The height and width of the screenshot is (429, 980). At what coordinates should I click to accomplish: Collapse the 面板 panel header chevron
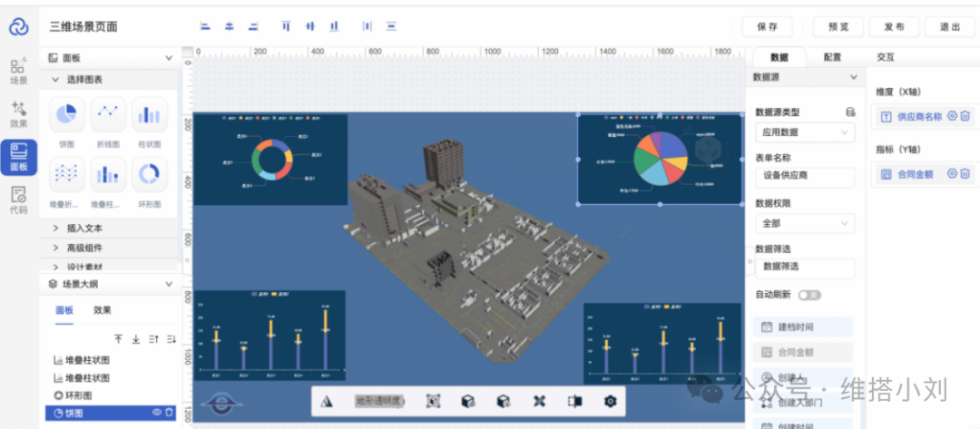169,58
